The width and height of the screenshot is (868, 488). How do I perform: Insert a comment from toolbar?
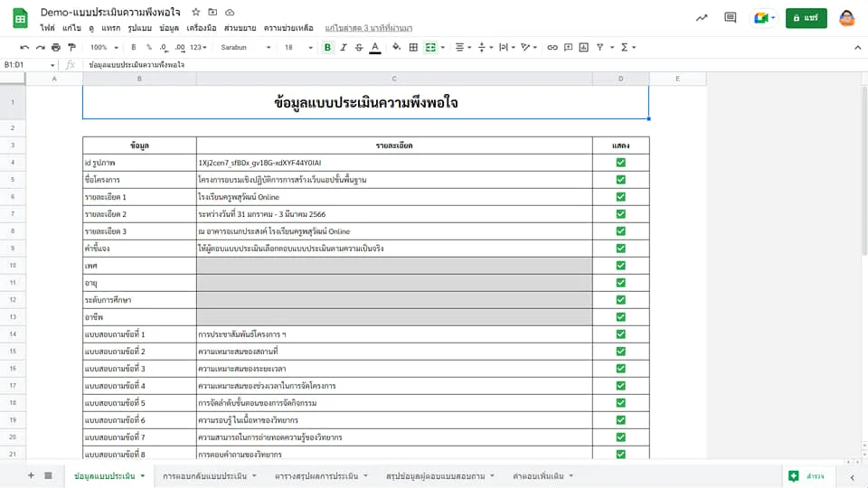point(568,48)
